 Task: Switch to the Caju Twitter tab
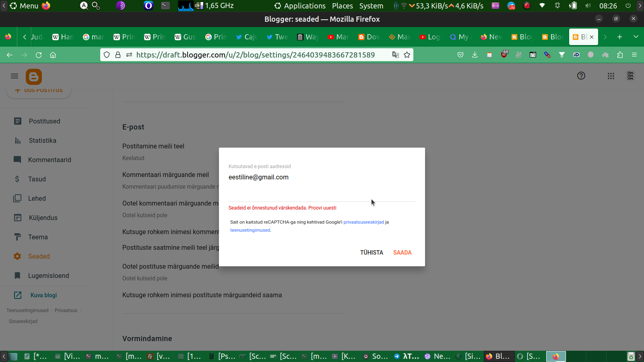point(246,37)
